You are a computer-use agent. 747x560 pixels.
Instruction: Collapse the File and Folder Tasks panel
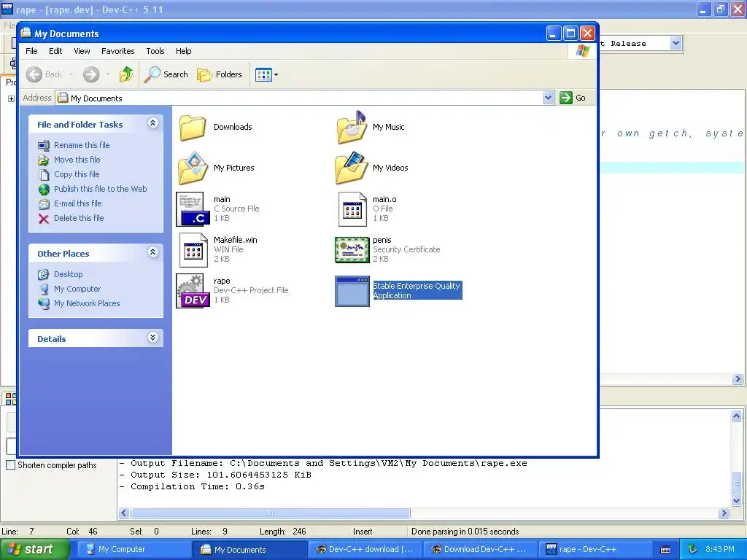(x=152, y=123)
